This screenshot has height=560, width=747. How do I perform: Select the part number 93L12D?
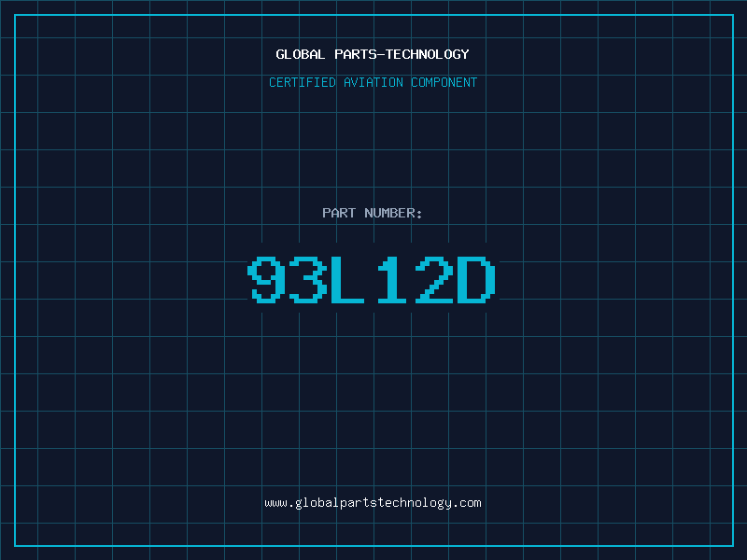[x=372, y=279]
